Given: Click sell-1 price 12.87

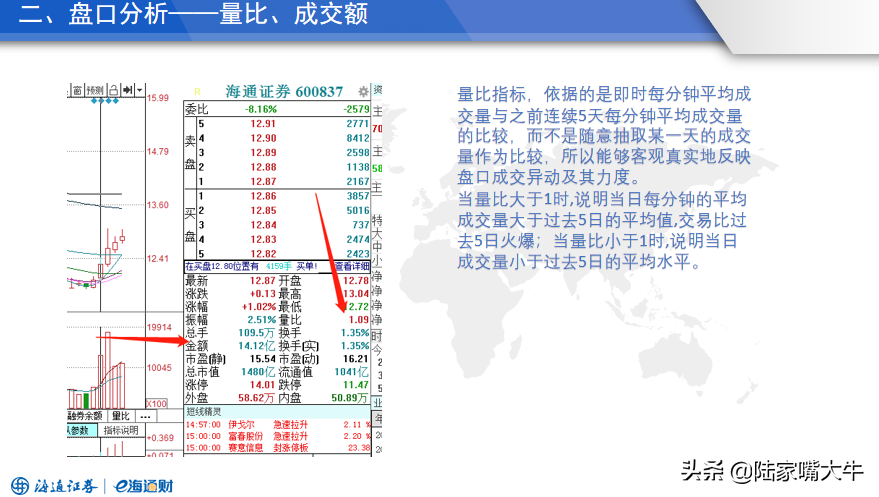Looking at the screenshot, I should pos(263,182).
